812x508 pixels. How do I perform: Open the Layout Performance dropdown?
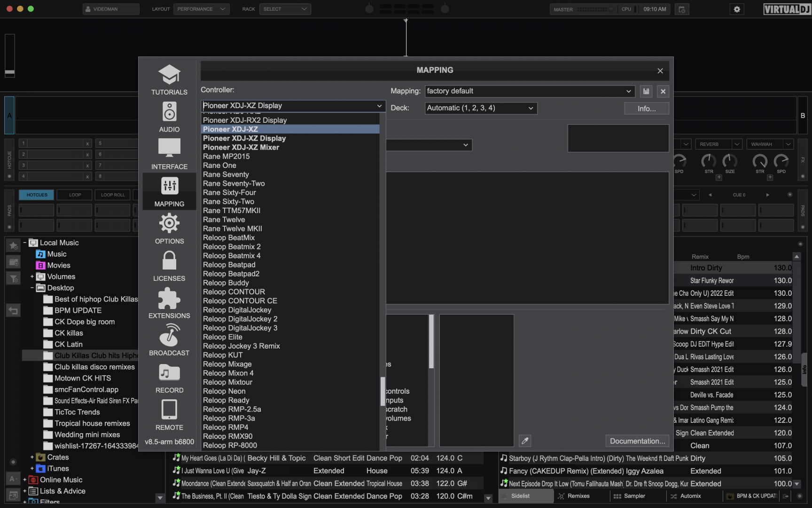click(x=202, y=9)
